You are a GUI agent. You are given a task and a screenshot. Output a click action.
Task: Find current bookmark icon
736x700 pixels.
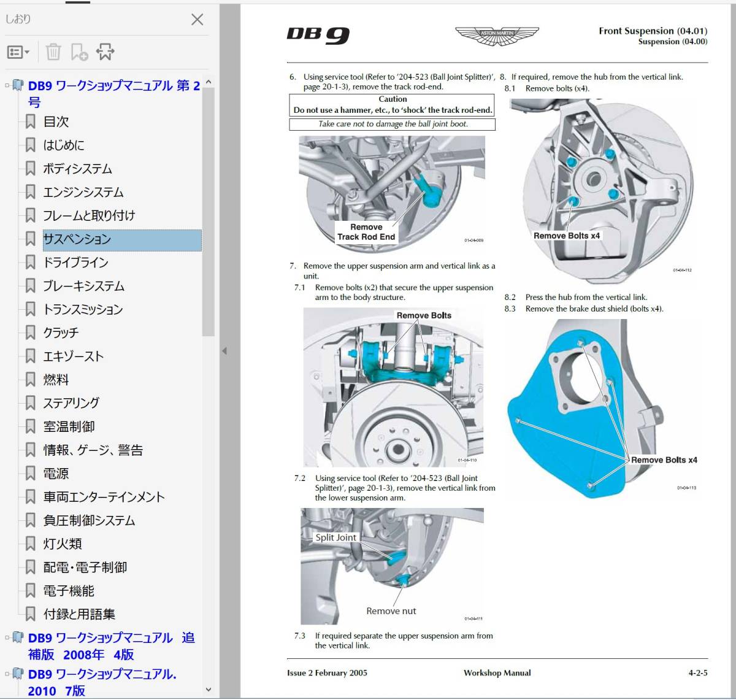(x=105, y=52)
